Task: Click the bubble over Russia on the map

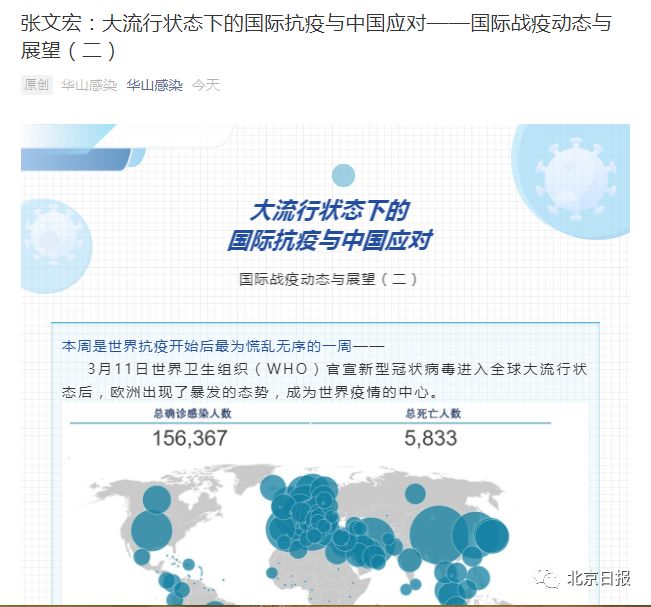Action: pyautogui.click(x=415, y=494)
